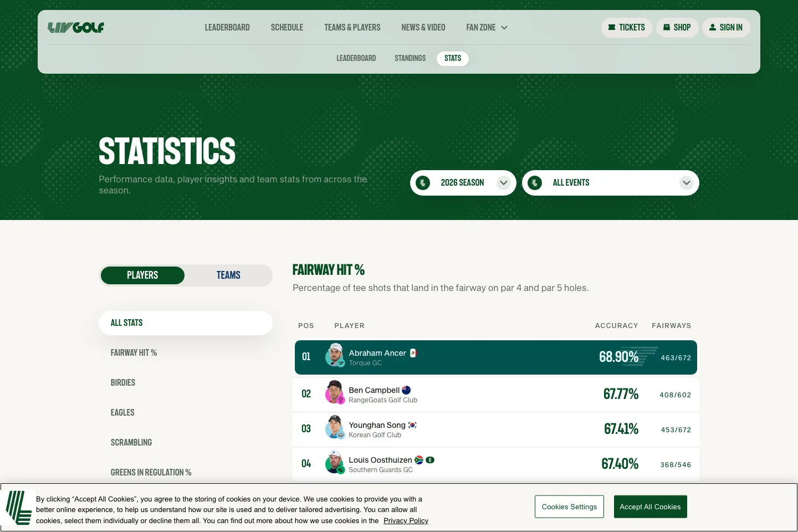Viewport: 798px width, 532px height.
Task: Click the Accuracy column header
Action: (x=616, y=326)
